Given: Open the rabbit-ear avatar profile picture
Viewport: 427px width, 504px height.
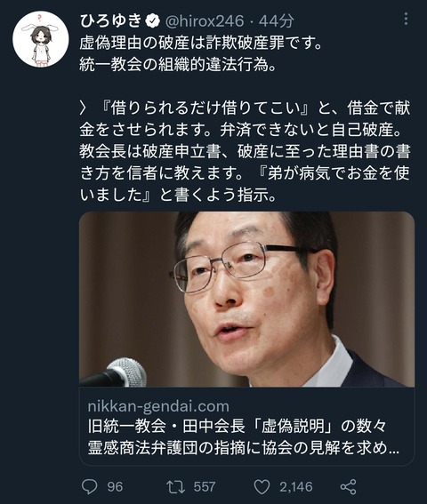Looking at the screenshot, I should 41,39.
